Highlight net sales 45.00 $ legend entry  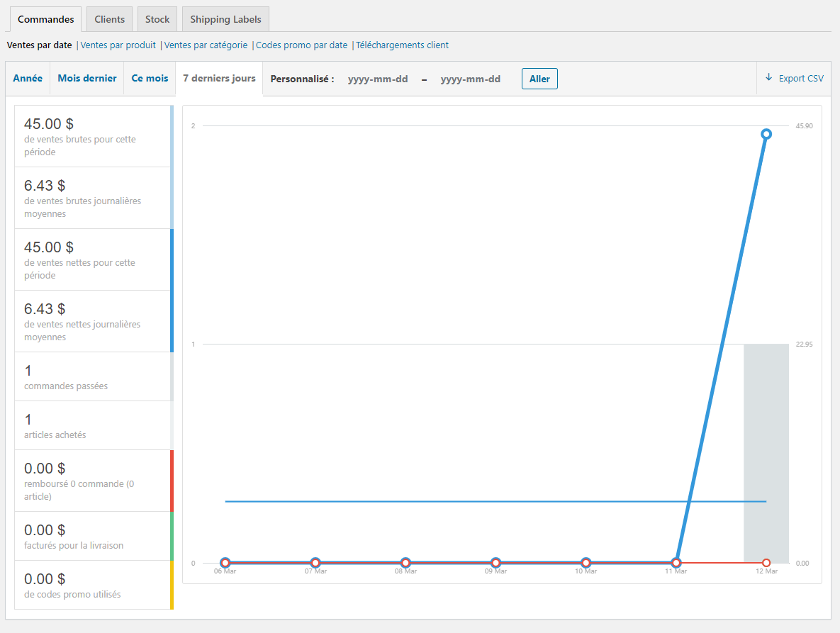click(x=94, y=259)
